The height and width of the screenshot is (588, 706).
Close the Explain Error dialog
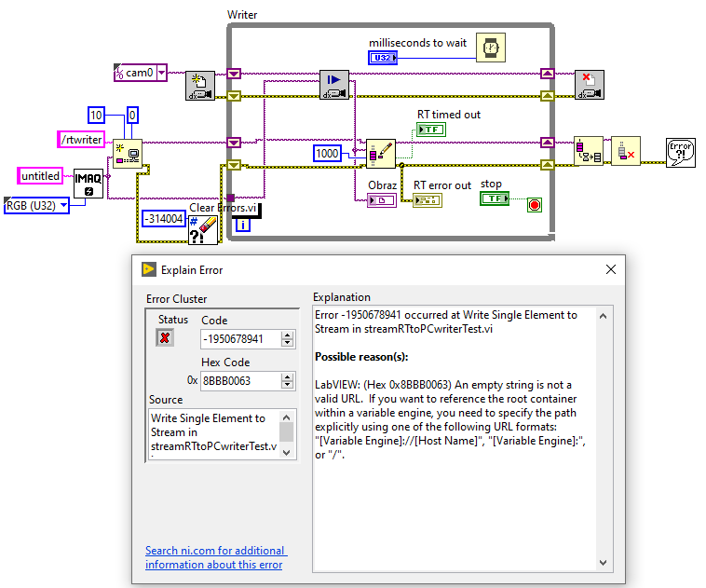click(x=611, y=269)
